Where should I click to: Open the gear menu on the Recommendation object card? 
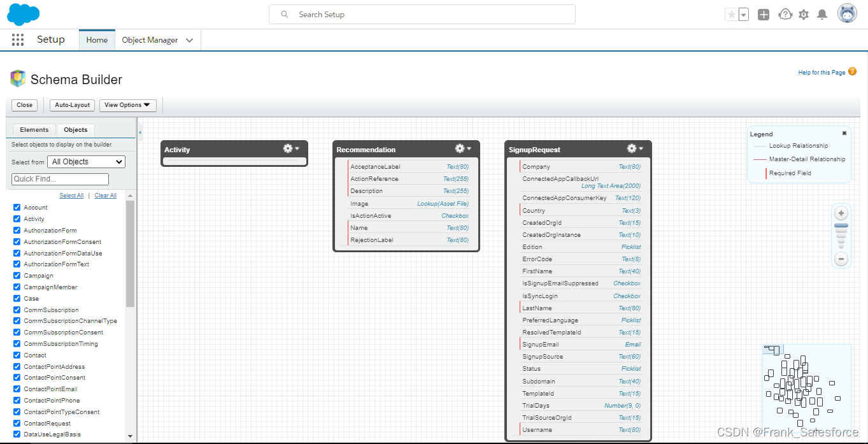pyautogui.click(x=460, y=148)
